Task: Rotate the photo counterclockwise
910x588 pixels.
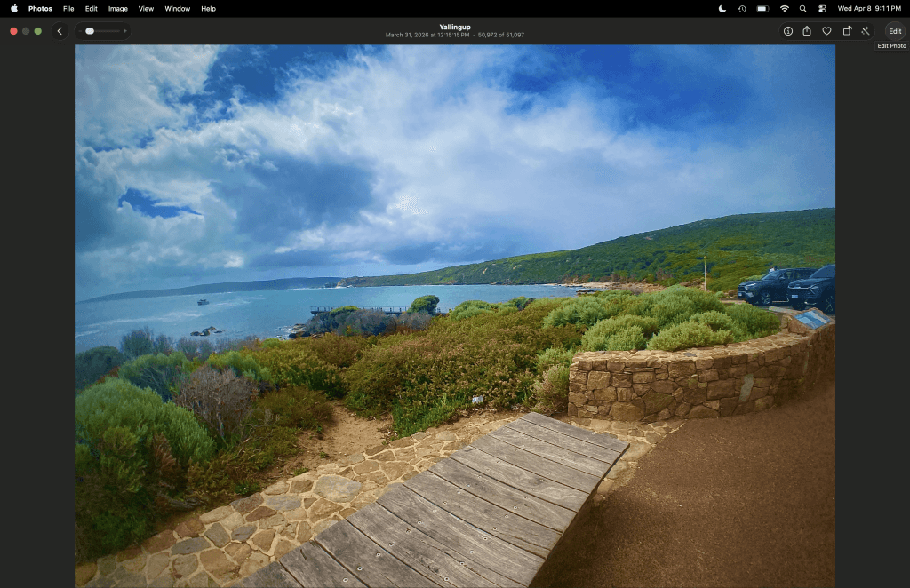Action: click(x=846, y=31)
